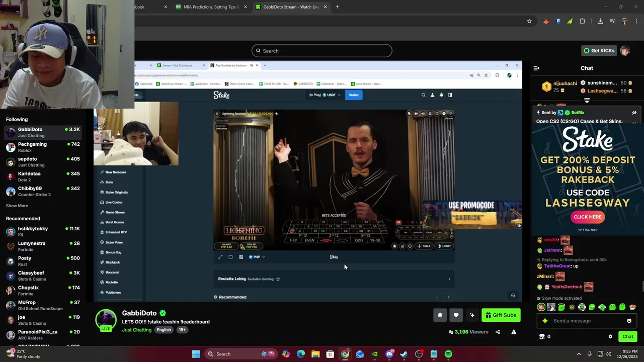Open Discord from the taskbar

389,354
